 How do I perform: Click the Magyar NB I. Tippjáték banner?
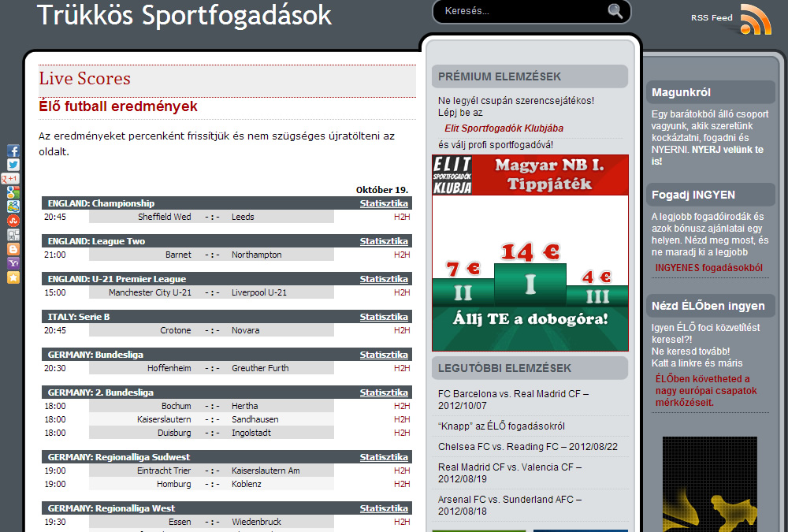(530, 252)
